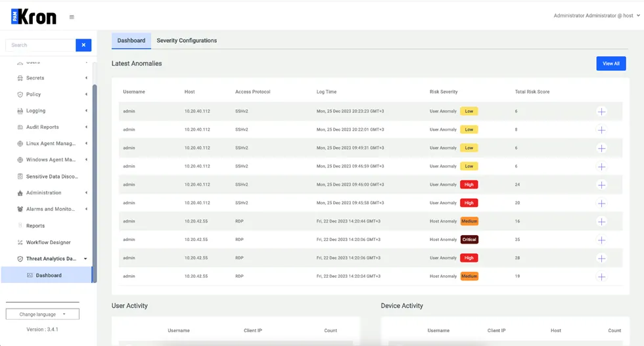Click the Policy shield icon
Viewport: 644px width, 346px height.
click(x=20, y=95)
